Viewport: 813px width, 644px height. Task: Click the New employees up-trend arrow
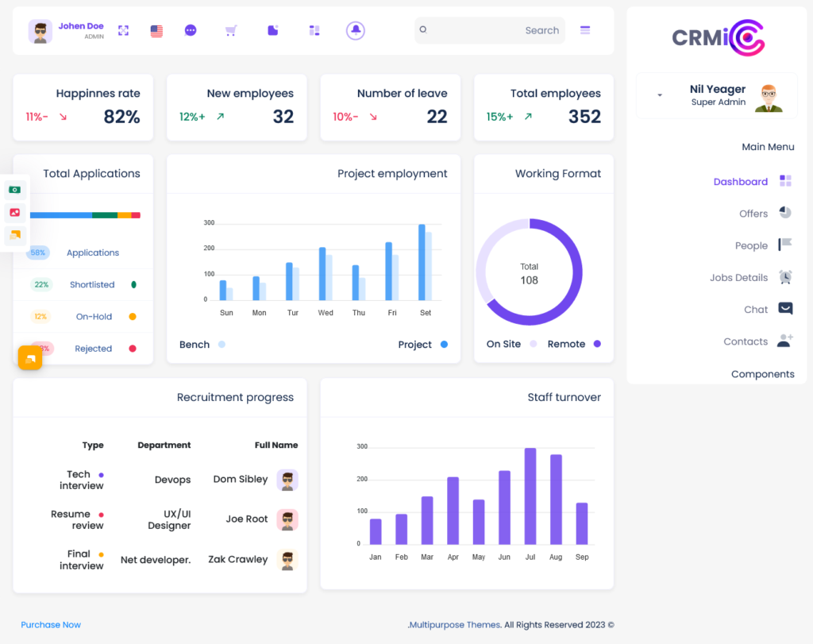[221, 117]
